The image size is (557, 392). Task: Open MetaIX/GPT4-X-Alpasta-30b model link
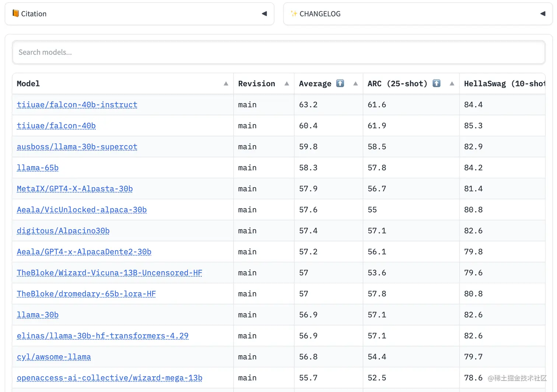(x=75, y=189)
